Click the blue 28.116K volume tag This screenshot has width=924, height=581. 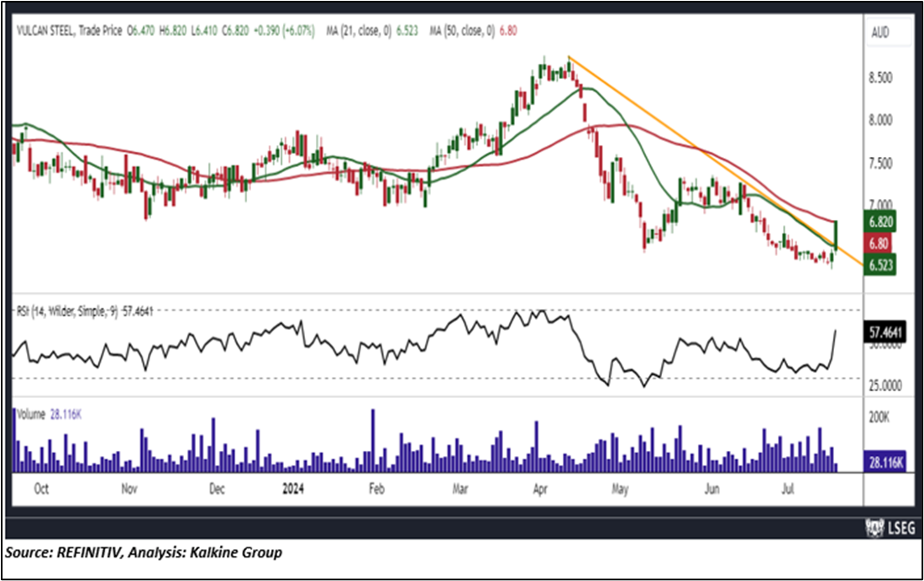tap(885, 463)
